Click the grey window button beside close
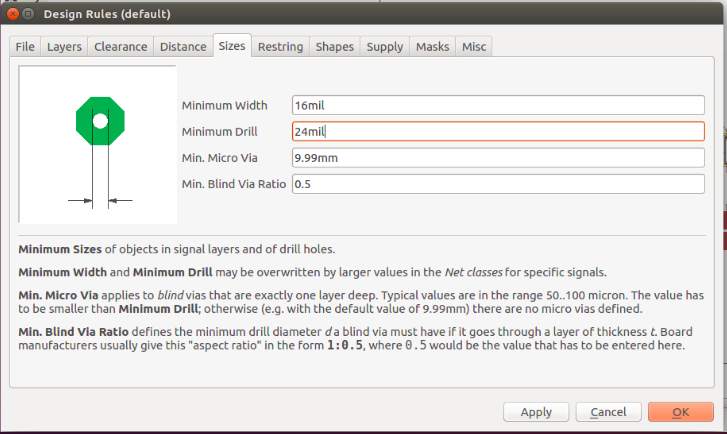The width and height of the screenshot is (727, 434). [29, 14]
